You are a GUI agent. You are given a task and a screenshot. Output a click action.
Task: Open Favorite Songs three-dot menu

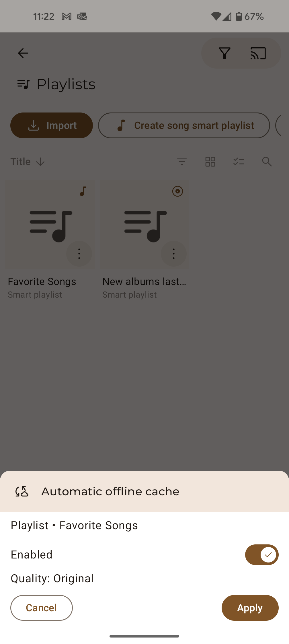(79, 254)
